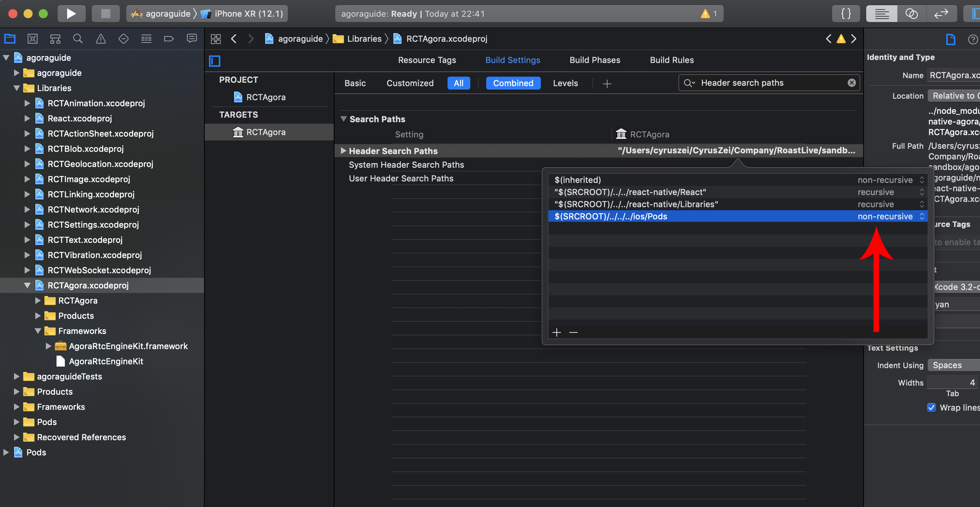980x507 pixels.
Task: Select RCTAgora under PROJECT
Action: pos(265,97)
